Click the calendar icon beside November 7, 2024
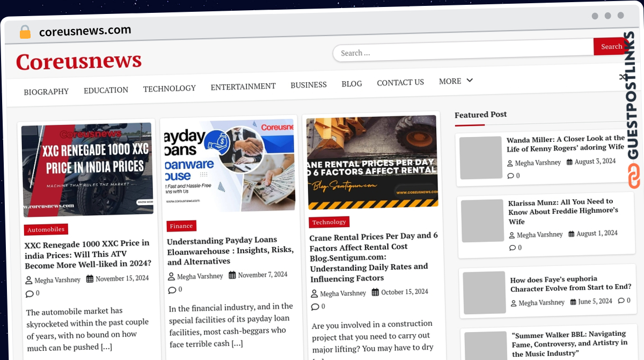The image size is (644, 360). [232, 275]
